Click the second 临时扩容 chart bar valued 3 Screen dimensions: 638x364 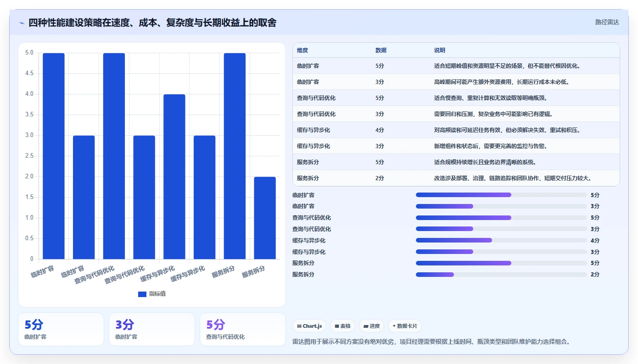coord(84,197)
